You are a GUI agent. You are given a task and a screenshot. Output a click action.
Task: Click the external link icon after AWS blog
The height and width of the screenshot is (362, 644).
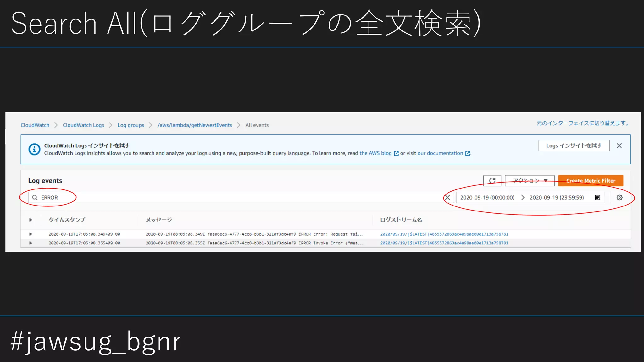click(396, 153)
